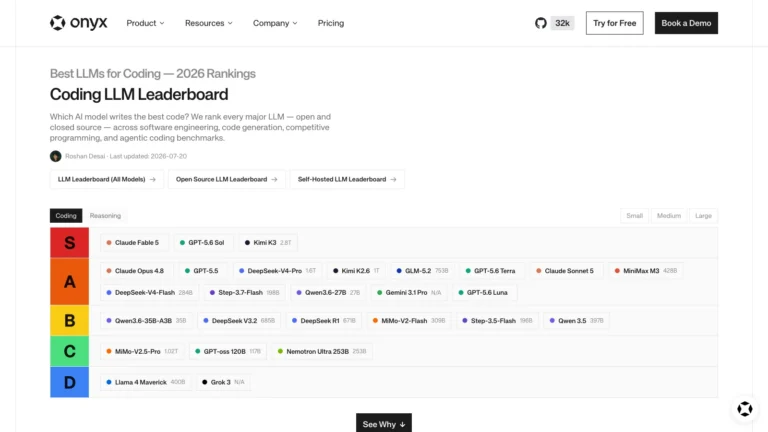Select the DeepSeek R1 chip

tap(324, 321)
